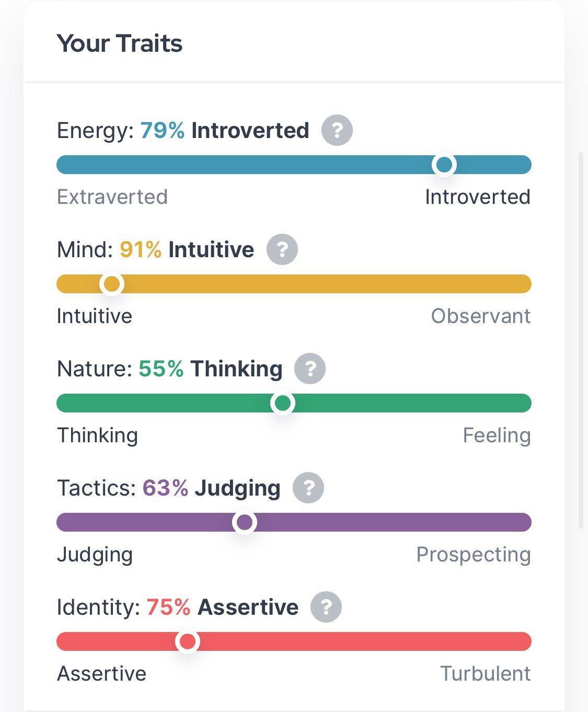Open help icon for Nature Thinking
Image resolution: width=588 pixels, height=712 pixels.
pyautogui.click(x=310, y=369)
